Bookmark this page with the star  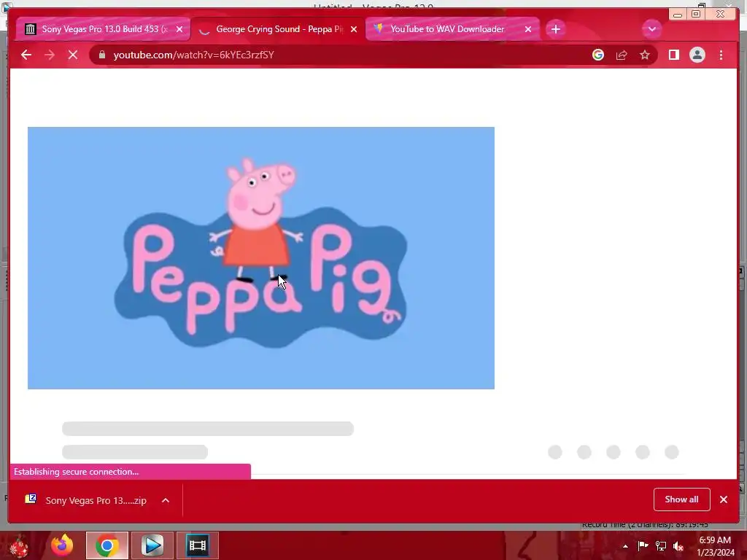645,55
